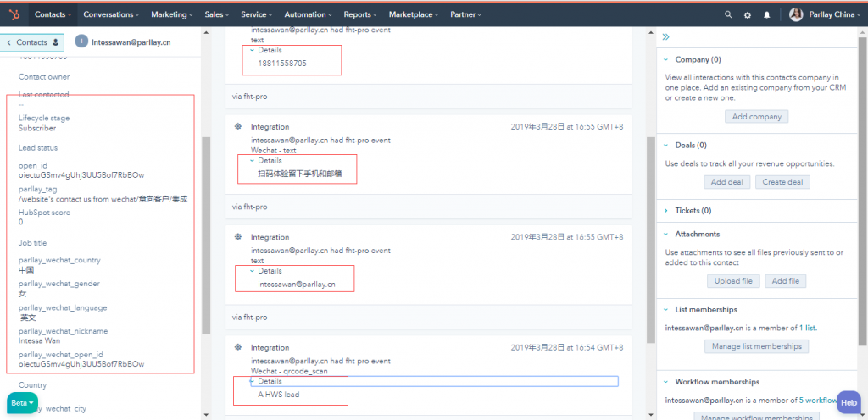Image resolution: width=868 pixels, height=420 pixels.
Task: Open the 5 workflows link
Action: coord(819,401)
